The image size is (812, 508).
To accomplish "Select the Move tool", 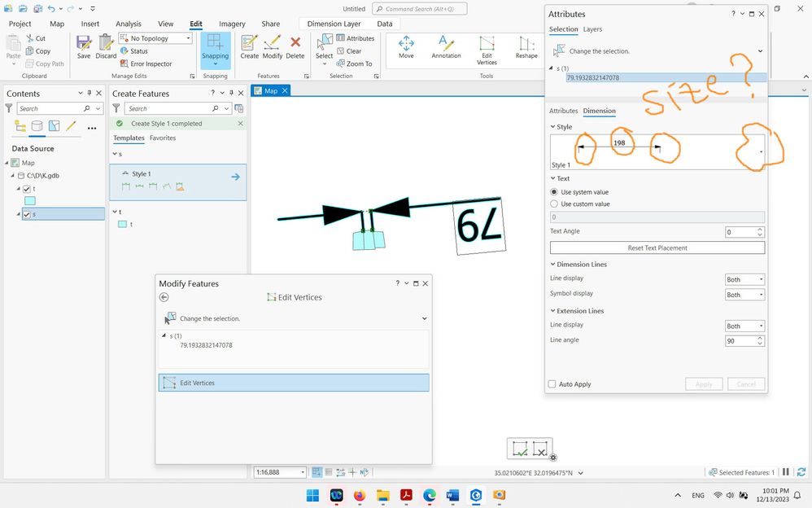I will (x=406, y=46).
